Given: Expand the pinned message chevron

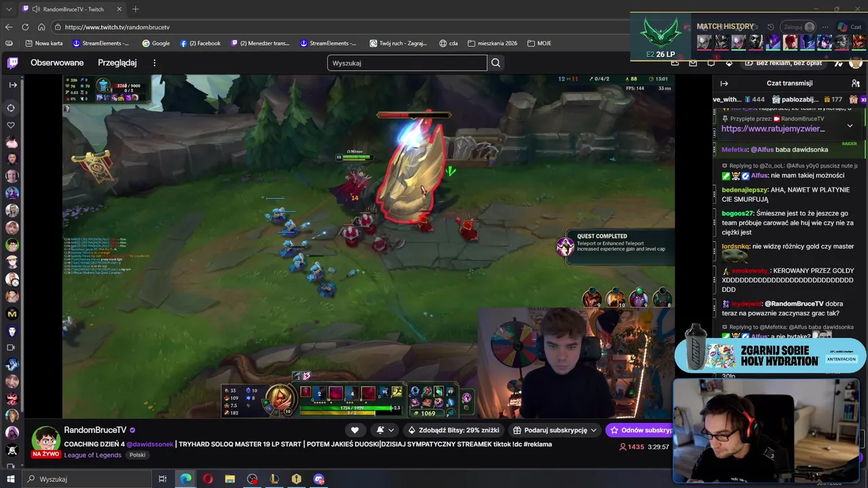Looking at the screenshot, I should tap(850, 125).
